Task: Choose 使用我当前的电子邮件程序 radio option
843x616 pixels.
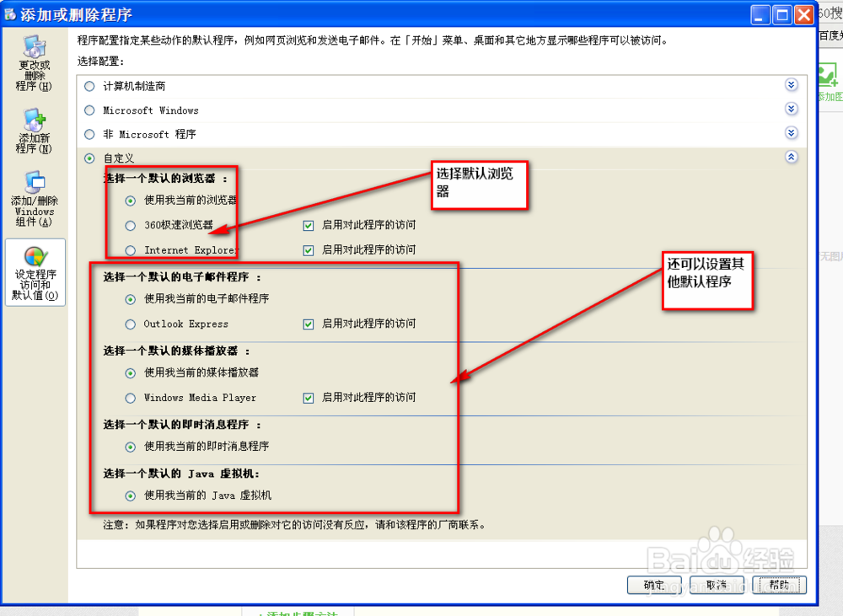Action: [x=130, y=299]
